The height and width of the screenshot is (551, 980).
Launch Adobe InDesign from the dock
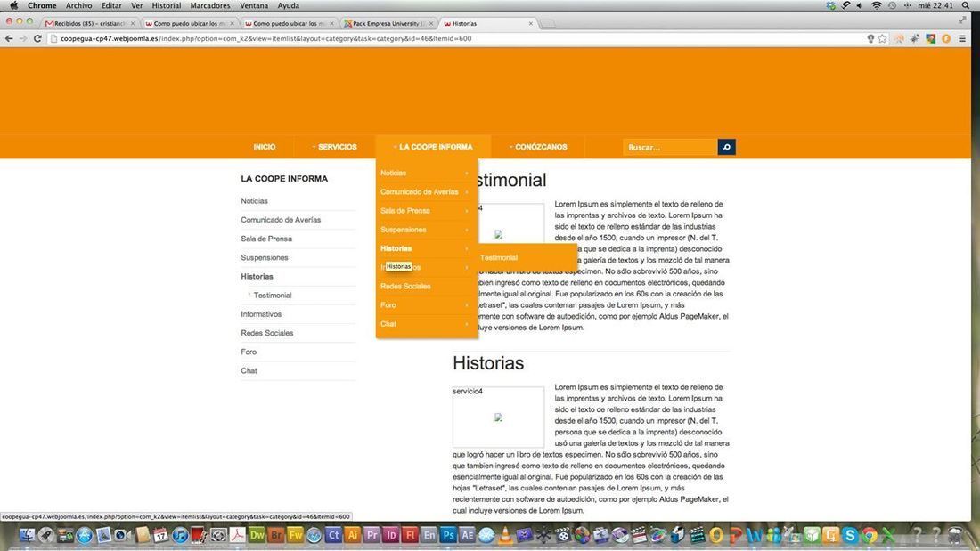(391, 535)
